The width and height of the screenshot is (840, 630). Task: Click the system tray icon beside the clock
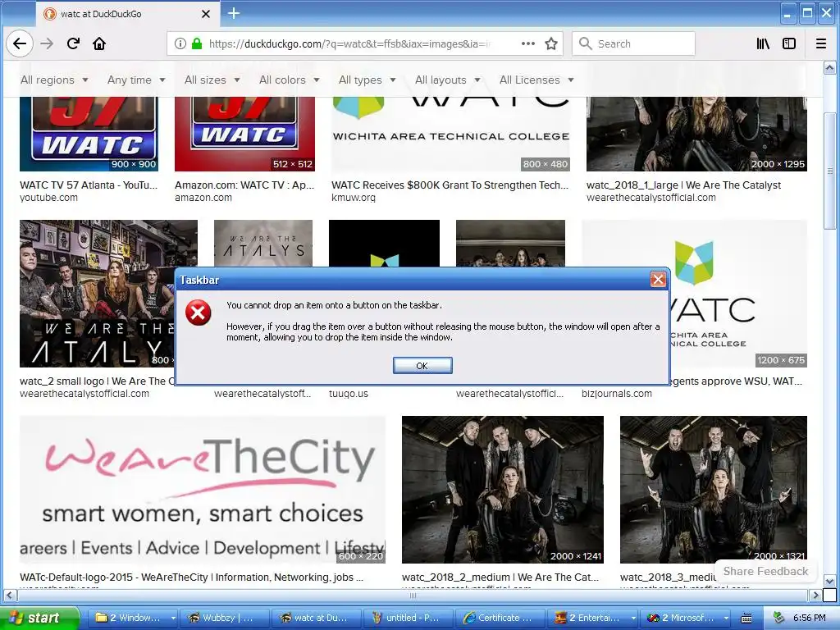pos(779,618)
